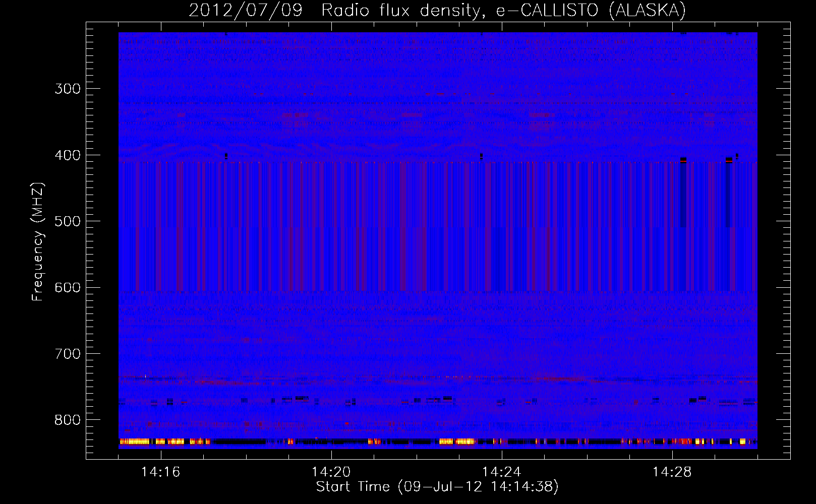This screenshot has height=504, width=816.
Task: Click the 700 frequency tick label
Action: [68, 354]
